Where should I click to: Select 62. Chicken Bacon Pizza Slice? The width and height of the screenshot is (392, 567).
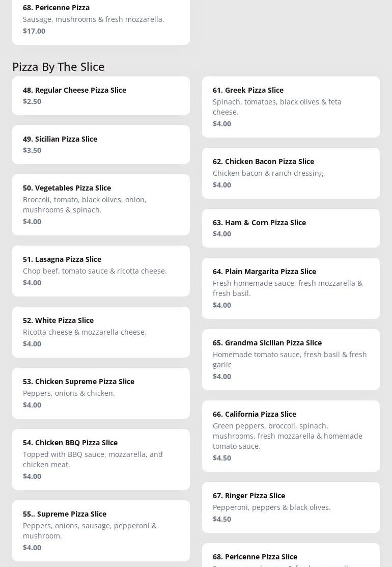coord(291,173)
